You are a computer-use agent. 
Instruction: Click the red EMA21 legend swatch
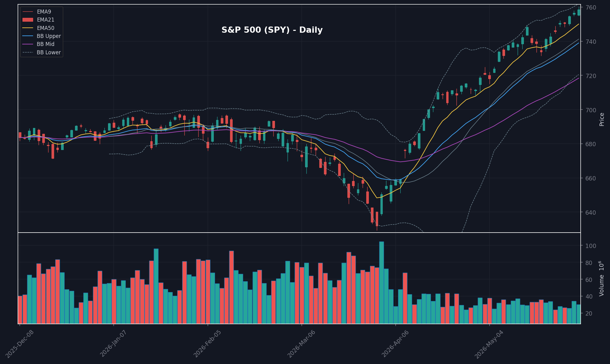pyautogui.click(x=28, y=20)
